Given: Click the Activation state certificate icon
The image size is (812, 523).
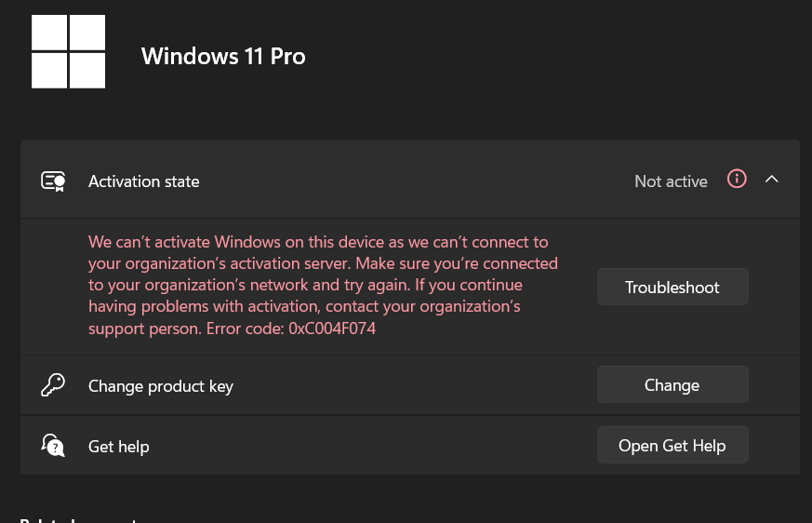Looking at the screenshot, I should click(x=53, y=181).
